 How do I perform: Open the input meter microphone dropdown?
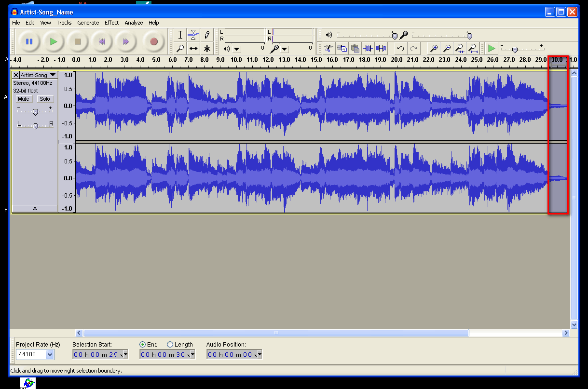point(285,49)
